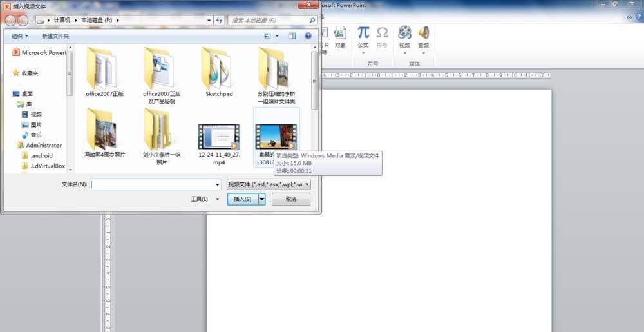This screenshot has height=332, width=644.
Task: Click the 新建文件夹 button
Action: [55, 36]
